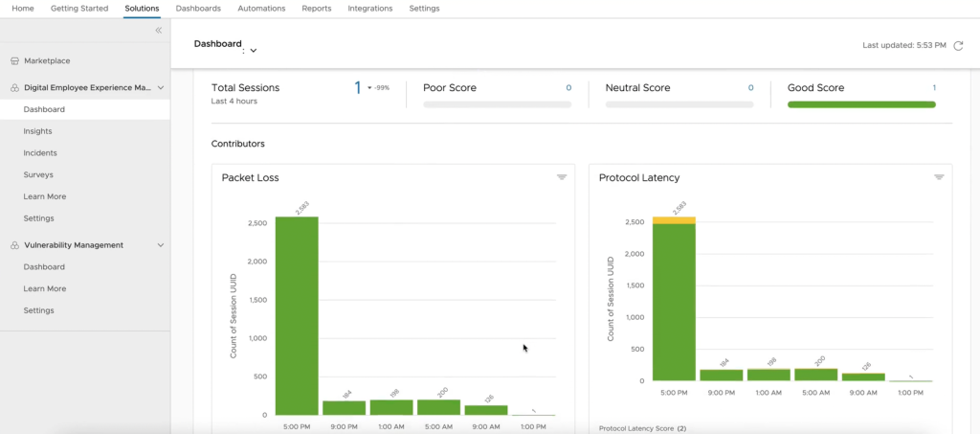
Task: Open Surveys in the sidebar
Action: tap(38, 175)
